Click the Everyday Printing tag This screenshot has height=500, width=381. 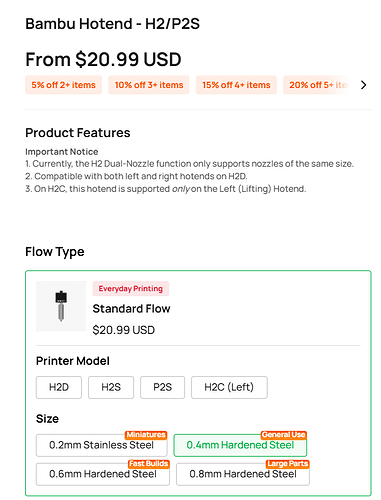131,289
